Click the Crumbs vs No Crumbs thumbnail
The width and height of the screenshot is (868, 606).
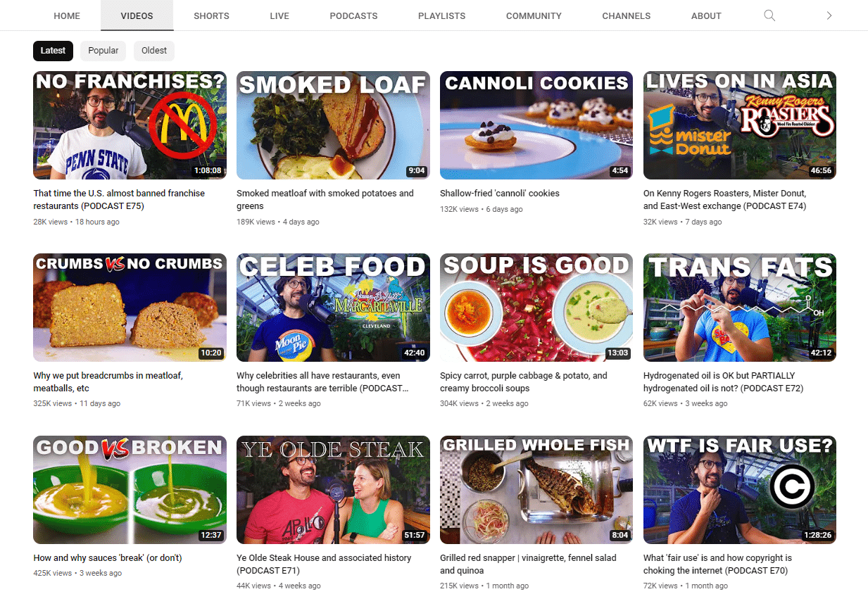(x=130, y=308)
